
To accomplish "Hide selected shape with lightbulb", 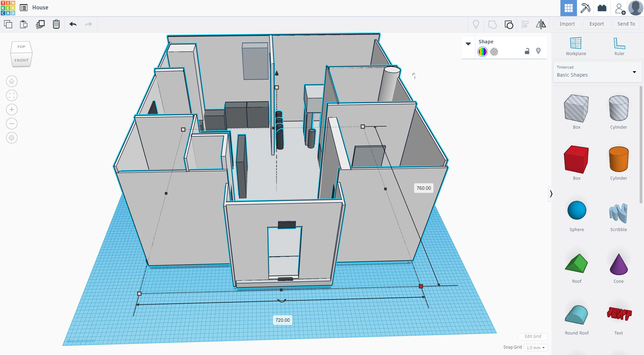I will tap(538, 51).
